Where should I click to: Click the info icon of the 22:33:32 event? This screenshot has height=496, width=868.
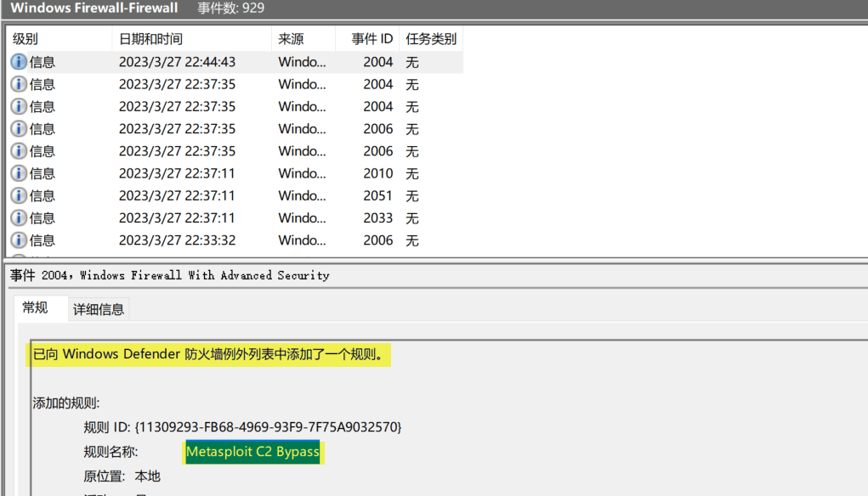pos(19,240)
